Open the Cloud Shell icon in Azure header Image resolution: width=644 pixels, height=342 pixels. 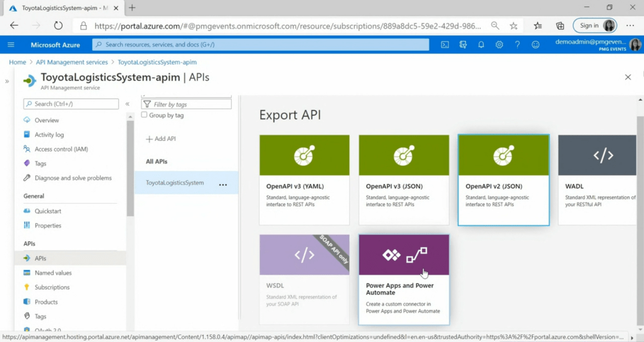(x=445, y=45)
